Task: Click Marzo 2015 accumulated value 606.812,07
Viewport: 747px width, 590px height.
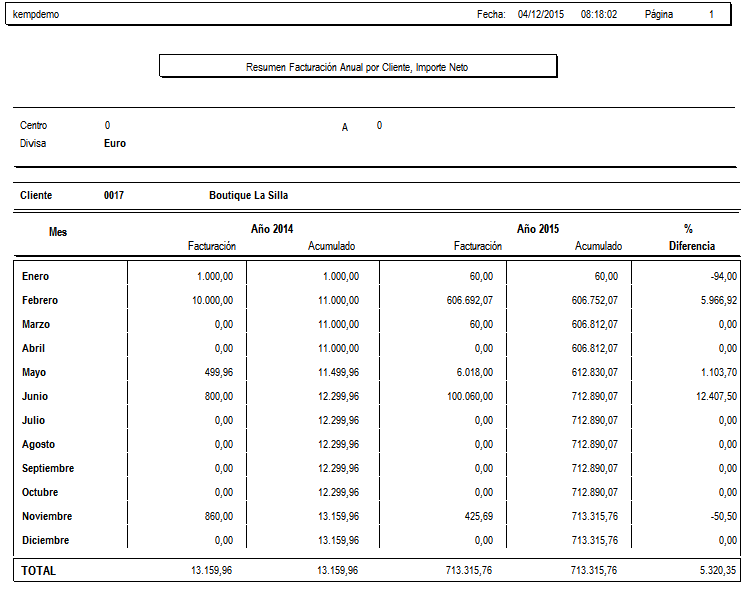Action: (x=595, y=325)
